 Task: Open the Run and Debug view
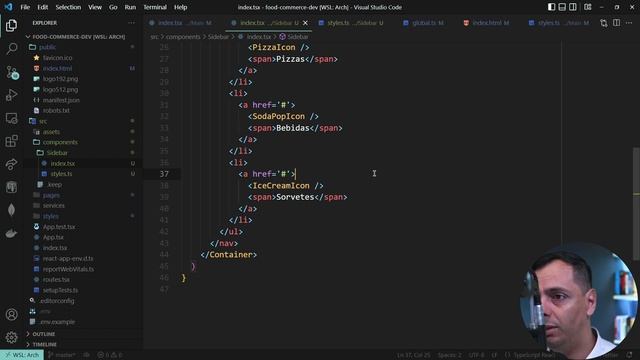click(x=11, y=95)
